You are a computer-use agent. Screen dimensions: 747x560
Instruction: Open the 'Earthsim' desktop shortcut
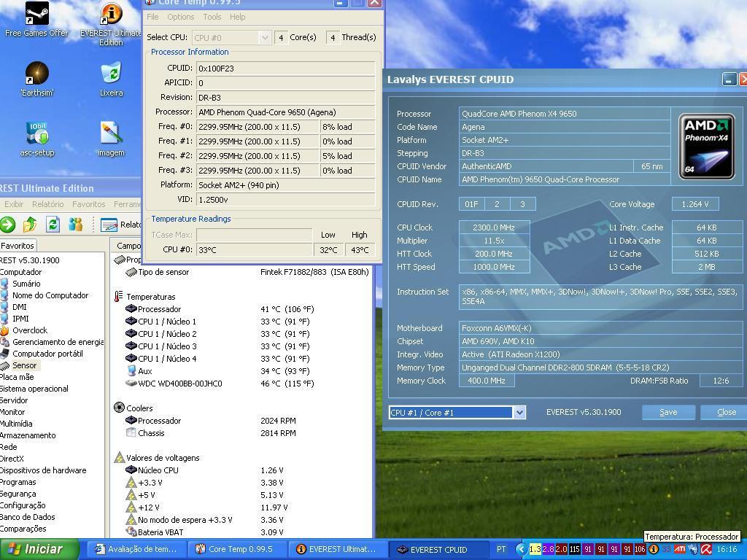(x=36, y=79)
